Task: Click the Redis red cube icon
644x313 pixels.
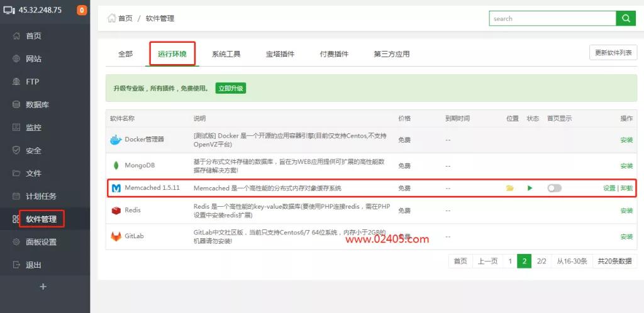Action: [116, 211]
